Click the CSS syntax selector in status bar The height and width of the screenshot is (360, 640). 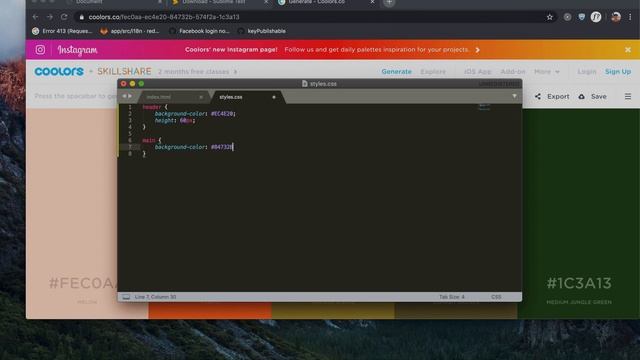[x=496, y=297]
